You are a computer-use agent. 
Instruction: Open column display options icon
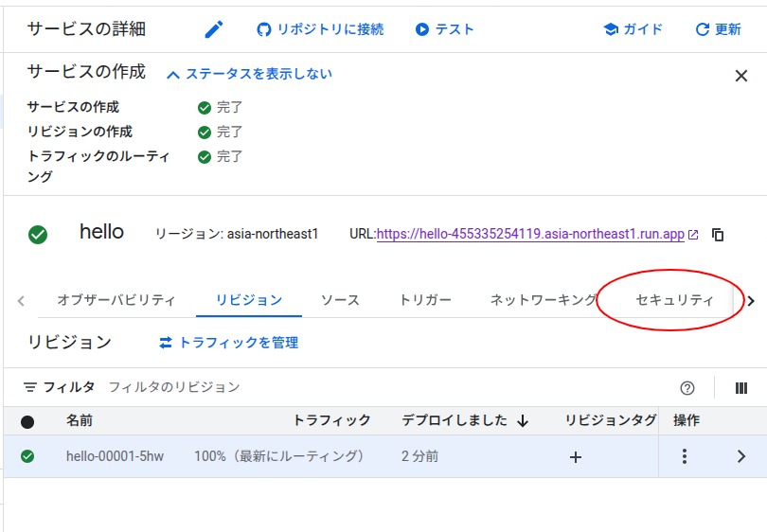pyautogui.click(x=741, y=388)
